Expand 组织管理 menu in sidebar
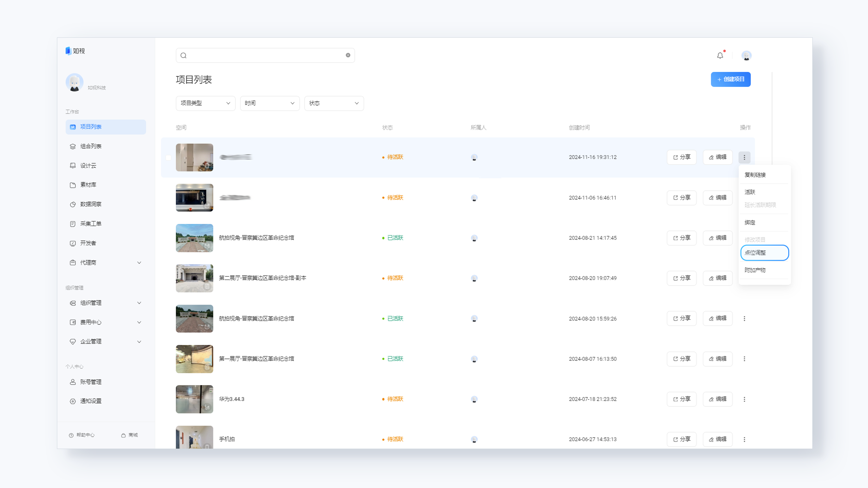Viewport: 868px width, 488px height. 106,303
